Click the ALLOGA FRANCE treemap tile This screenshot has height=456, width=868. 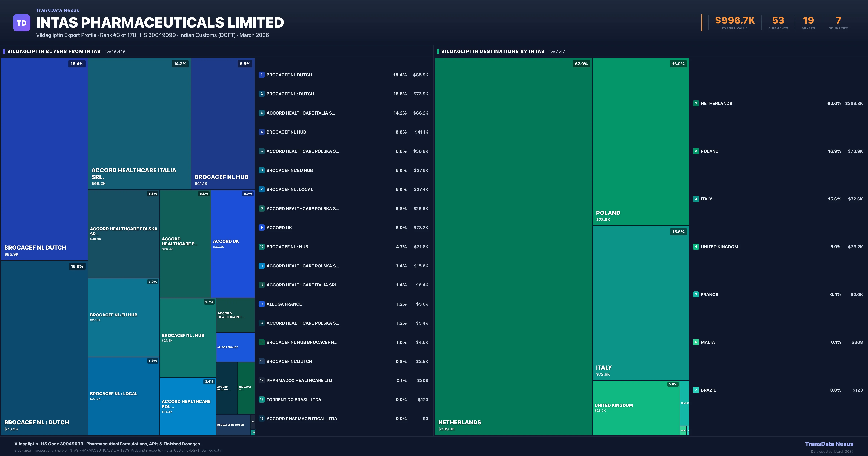[235, 347]
